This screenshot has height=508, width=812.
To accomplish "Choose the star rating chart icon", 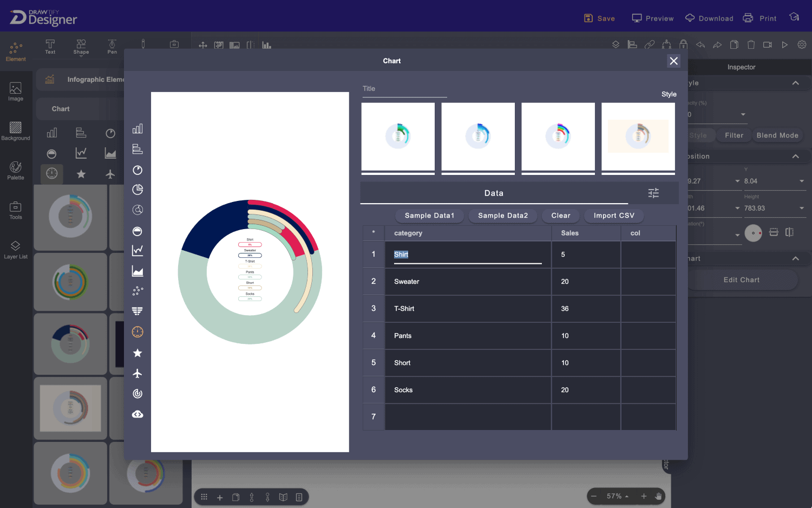I will pos(137,353).
